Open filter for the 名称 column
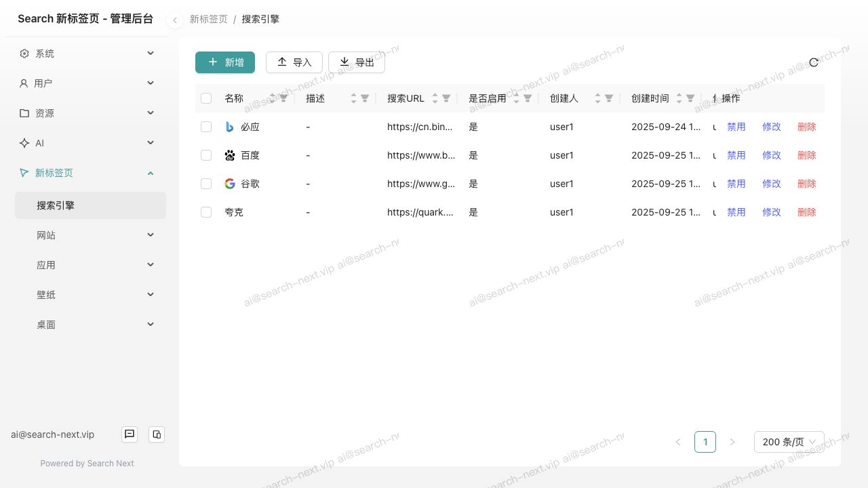The width and height of the screenshot is (868, 488). point(283,98)
